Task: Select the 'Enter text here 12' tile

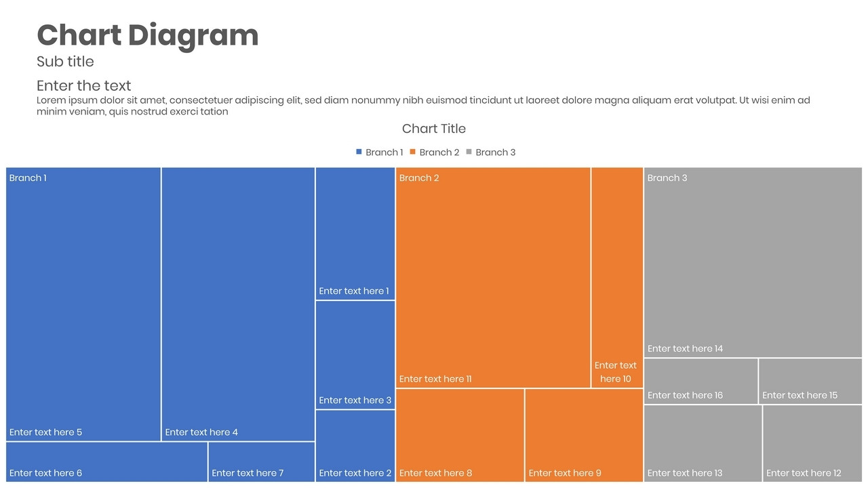Action: [812, 443]
